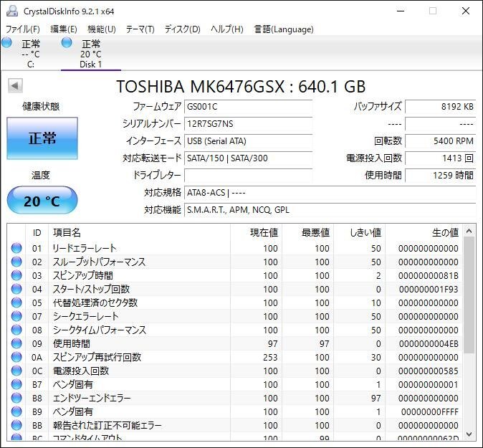The width and height of the screenshot is (483, 448).
Task: Open the 機能(U) menu
Action: pyautogui.click(x=101, y=29)
